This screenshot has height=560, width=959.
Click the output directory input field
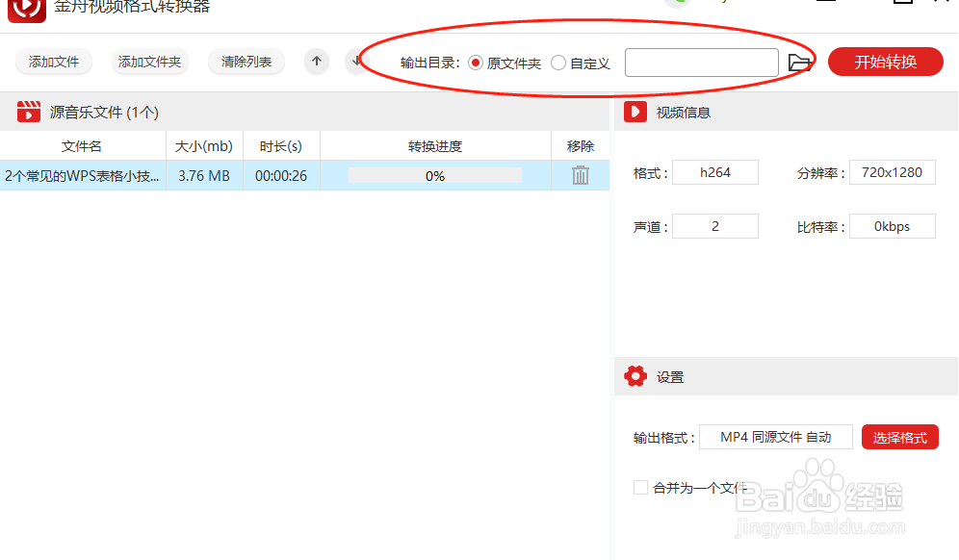(x=701, y=62)
